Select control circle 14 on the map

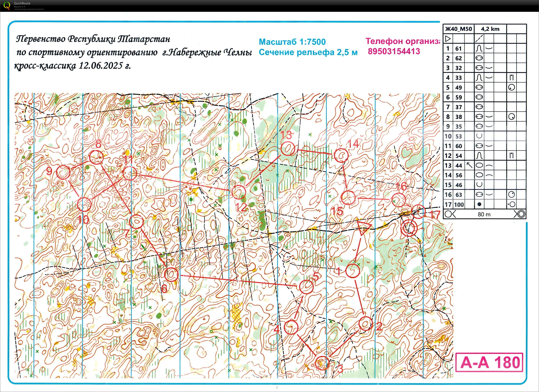click(x=341, y=155)
